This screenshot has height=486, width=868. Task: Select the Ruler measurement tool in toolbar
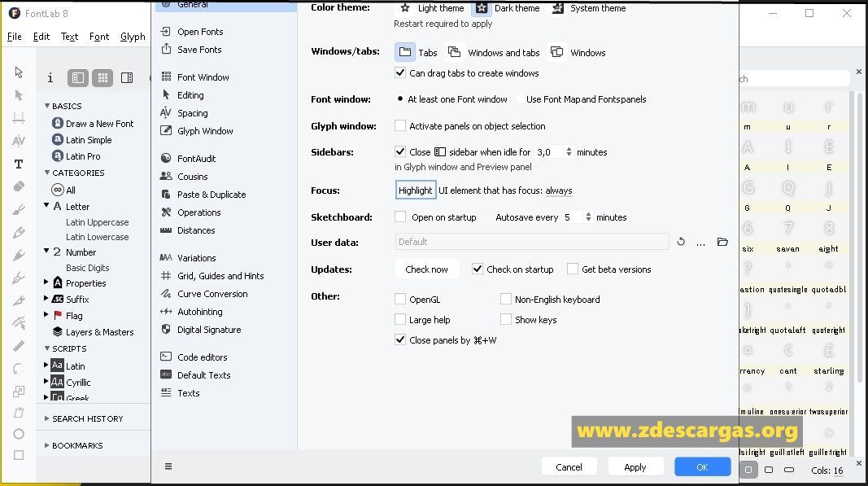(19, 346)
